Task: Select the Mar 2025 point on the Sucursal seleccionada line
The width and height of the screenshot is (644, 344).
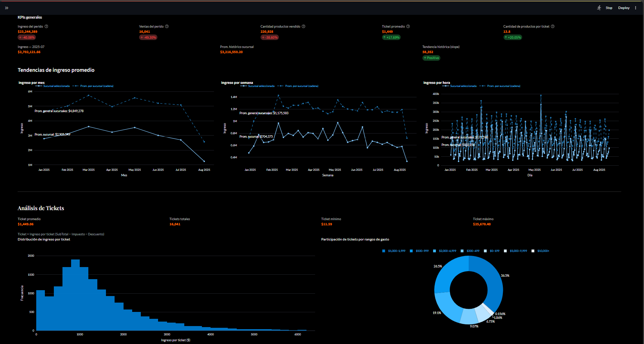Action: [x=89, y=127]
